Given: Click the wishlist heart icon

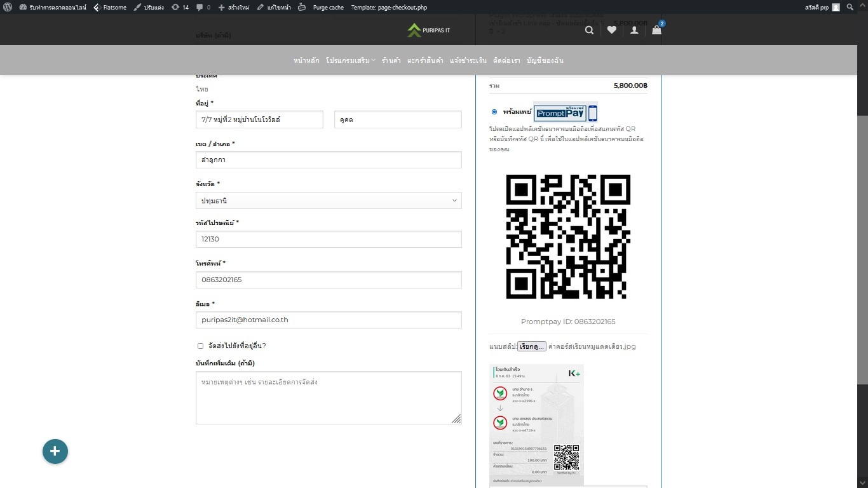Looking at the screenshot, I should [611, 30].
